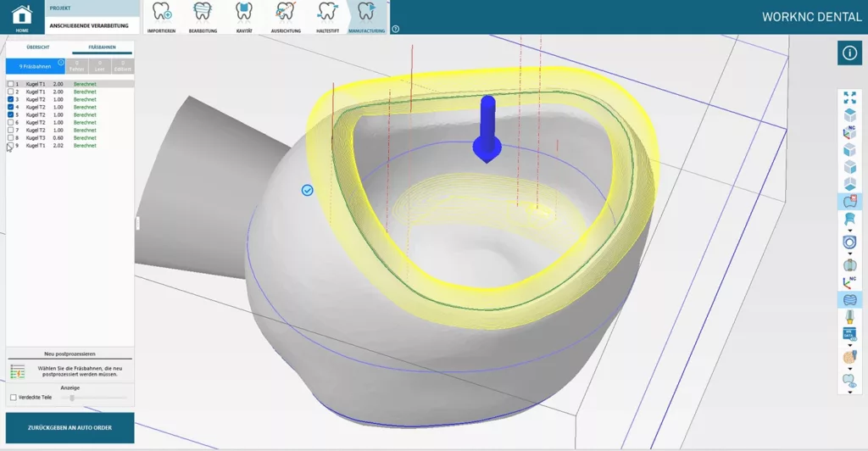Click the blue checkmark marker on the model

click(x=307, y=191)
